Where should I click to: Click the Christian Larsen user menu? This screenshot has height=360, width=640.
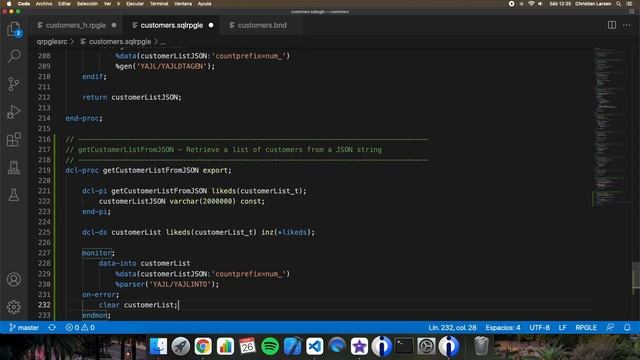(x=593, y=4)
